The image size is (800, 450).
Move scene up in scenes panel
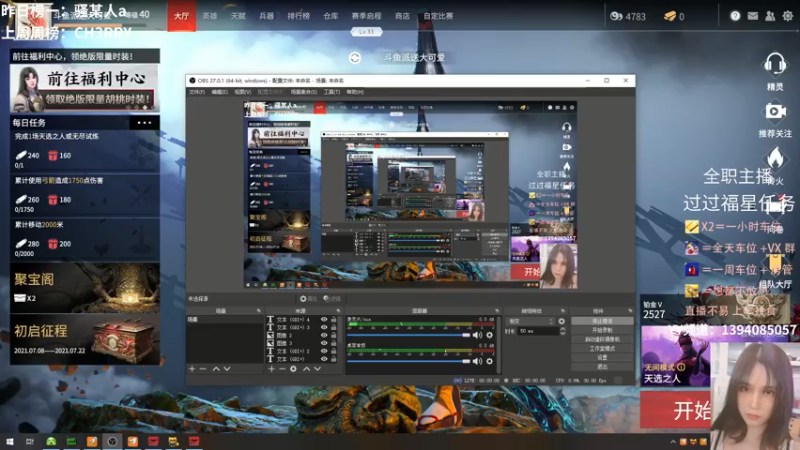click(x=216, y=368)
